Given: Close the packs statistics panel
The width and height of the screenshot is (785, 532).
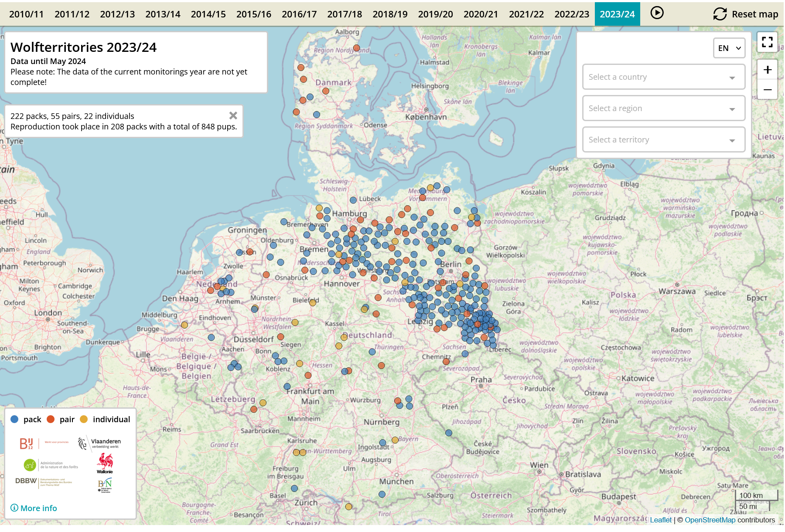Looking at the screenshot, I should [233, 115].
